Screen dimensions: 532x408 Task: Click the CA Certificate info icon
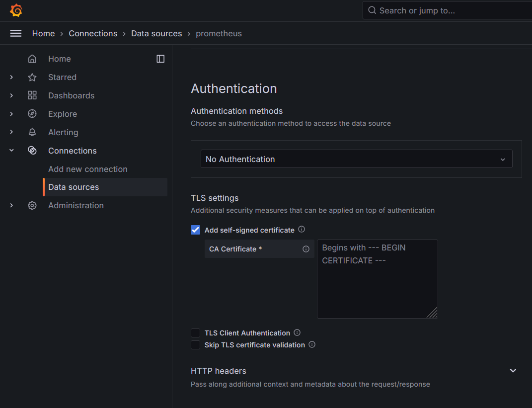tap(306, 249)
